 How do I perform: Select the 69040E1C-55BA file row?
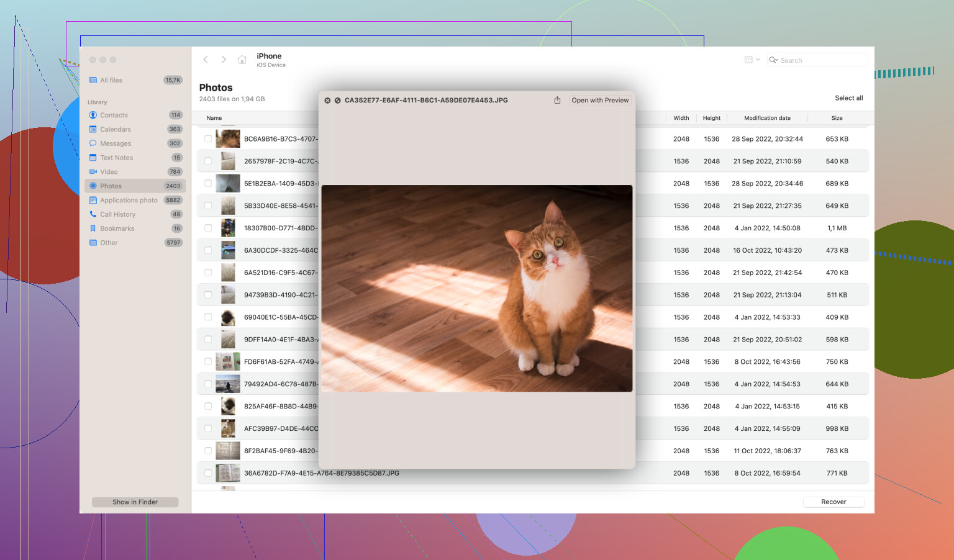click(x=532, y=317)
